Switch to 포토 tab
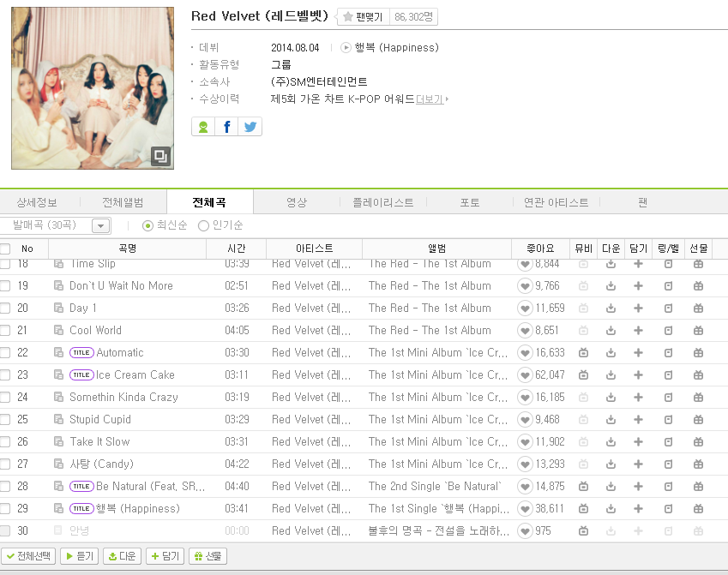Screen dimensions: 728x575 point(469,202)
